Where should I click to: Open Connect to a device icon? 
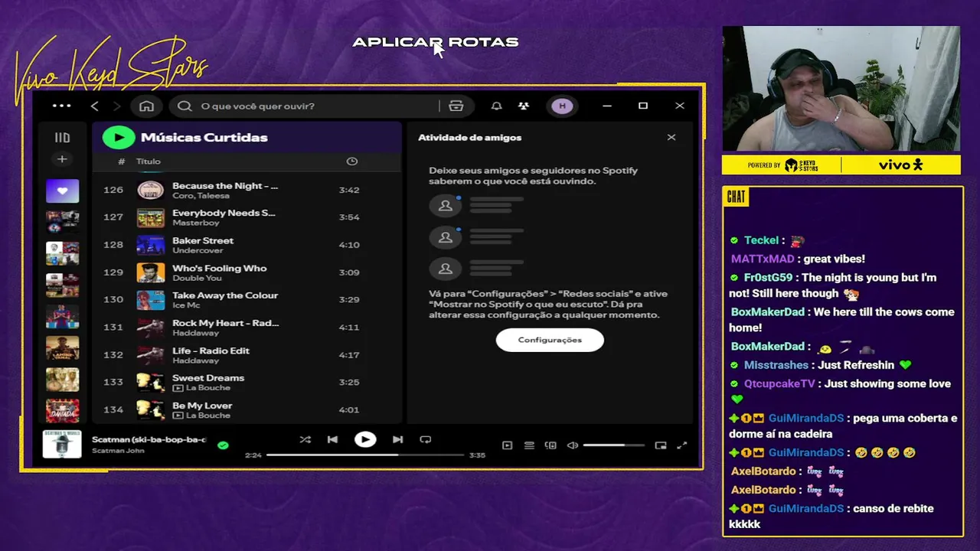click(x=550, y=445)
